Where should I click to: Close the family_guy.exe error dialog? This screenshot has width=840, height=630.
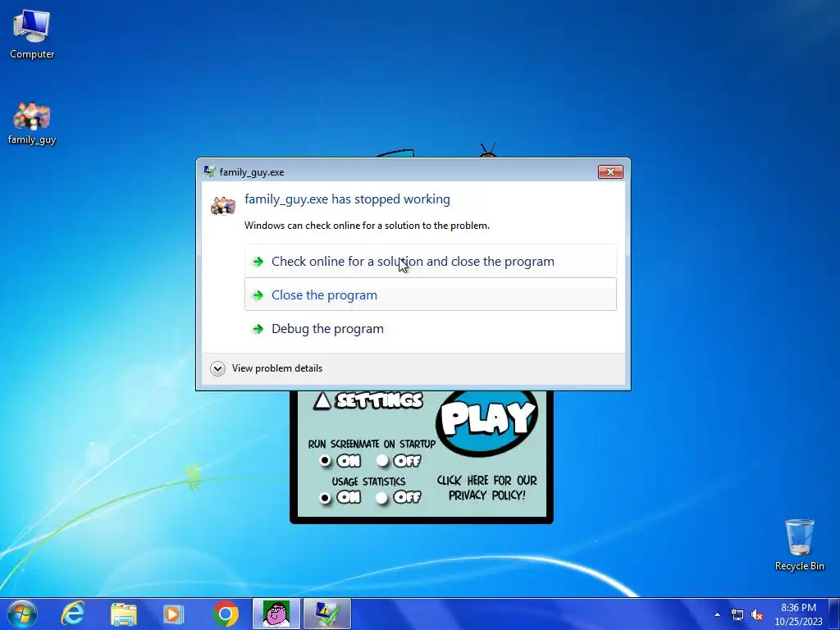pyautogui.click(x=610, y=171)
